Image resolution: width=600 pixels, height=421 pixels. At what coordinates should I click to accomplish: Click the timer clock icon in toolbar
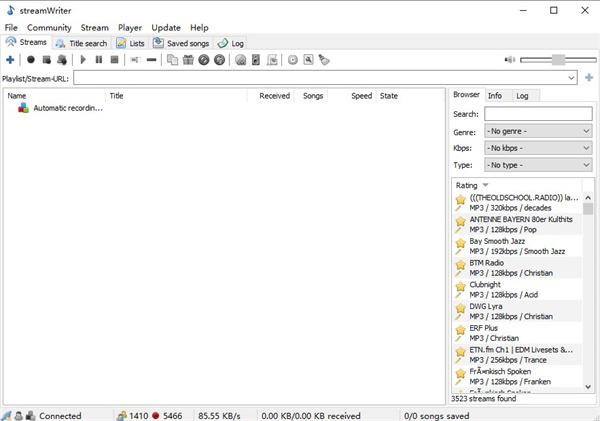[x=293, y=60]
